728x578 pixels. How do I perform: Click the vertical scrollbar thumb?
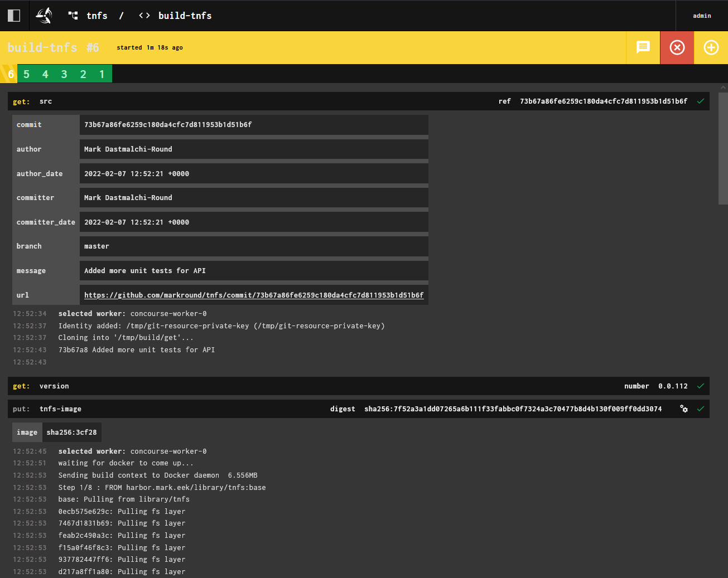coord(723,148)
